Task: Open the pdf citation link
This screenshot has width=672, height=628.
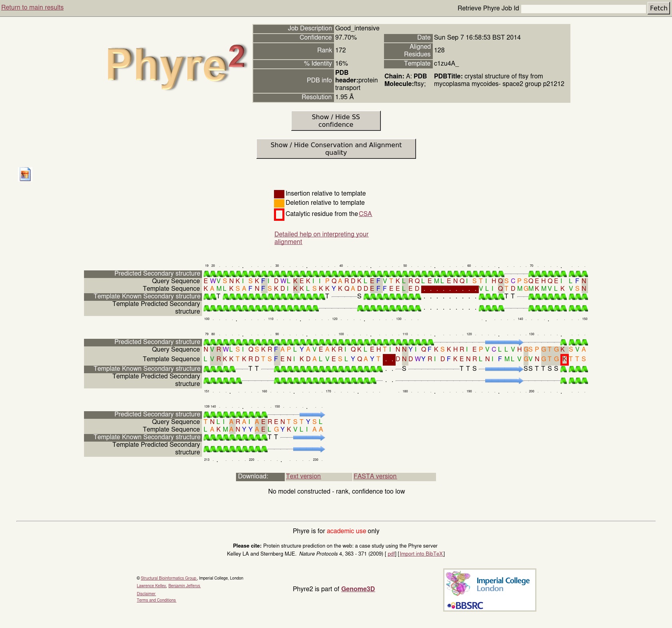Action: click(391, 554)
